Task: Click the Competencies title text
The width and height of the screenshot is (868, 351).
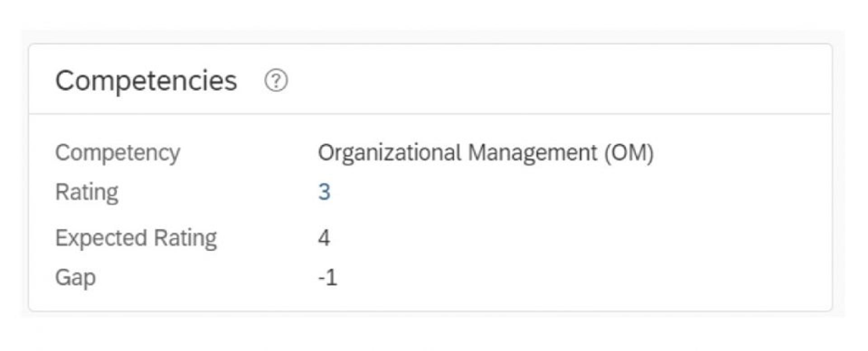Action: [146, 81]
